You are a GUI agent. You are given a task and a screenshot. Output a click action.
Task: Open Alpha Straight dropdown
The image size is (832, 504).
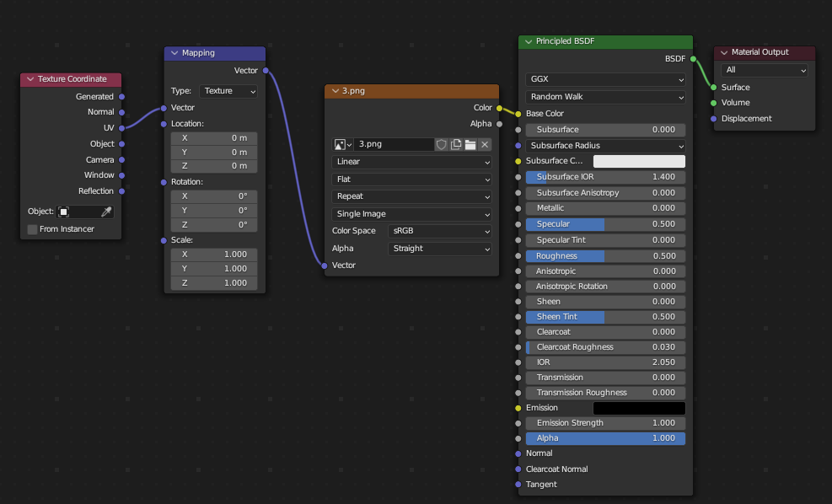click(440, 249)
